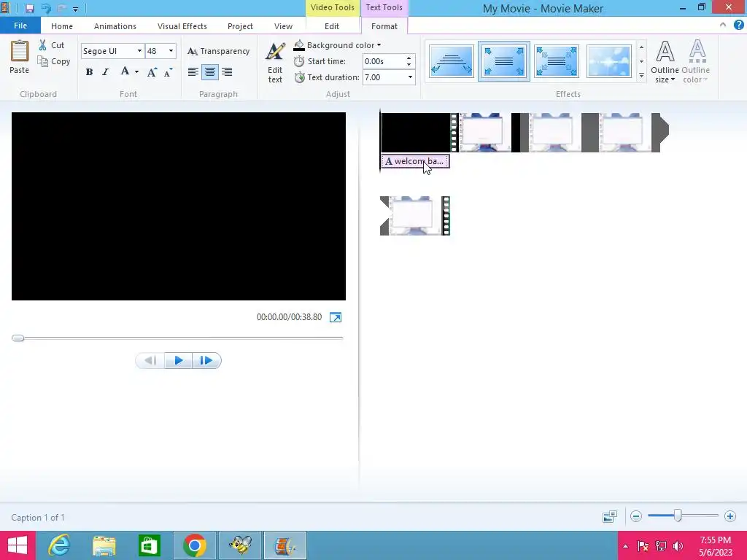Open the Windows Start button

pos(18,545)
